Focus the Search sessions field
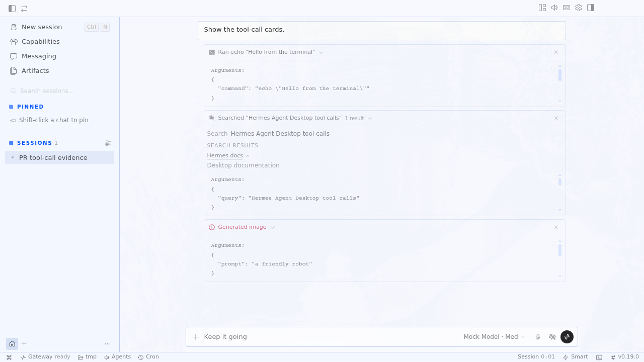The height and width of the screenshot is (362, 644). 59,91
